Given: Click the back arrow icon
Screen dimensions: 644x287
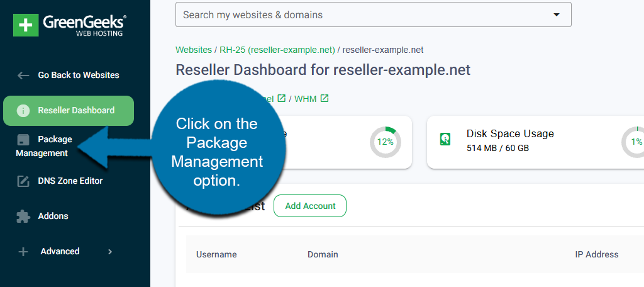Looking at the screenshot, I should coord(23,76).
